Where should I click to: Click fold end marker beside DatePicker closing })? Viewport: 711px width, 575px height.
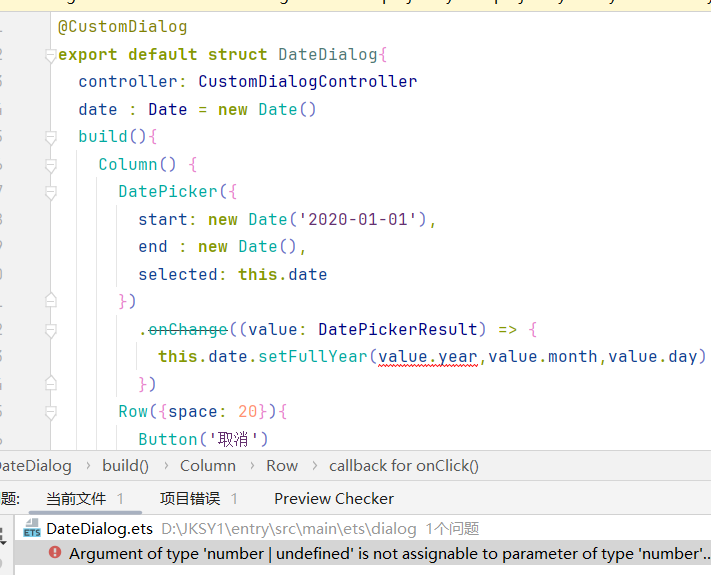coord(51,300)
